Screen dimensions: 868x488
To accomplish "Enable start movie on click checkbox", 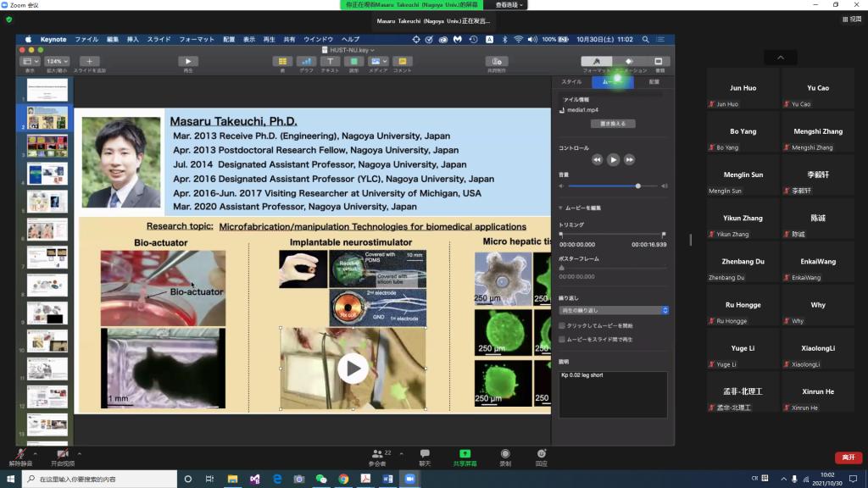I will click(562, 325).
